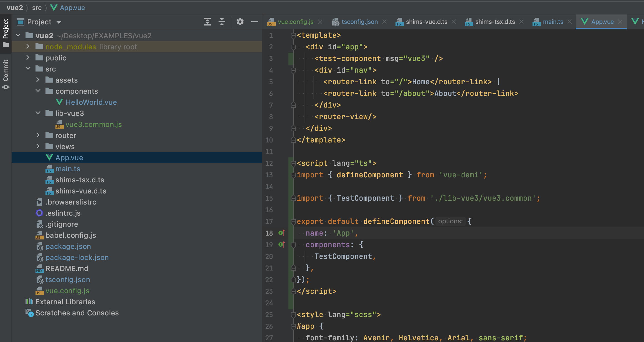The image size is (644, 342).
Task: Hide the Project tool window
Action: pyautogui.click(x=254, y=22)
